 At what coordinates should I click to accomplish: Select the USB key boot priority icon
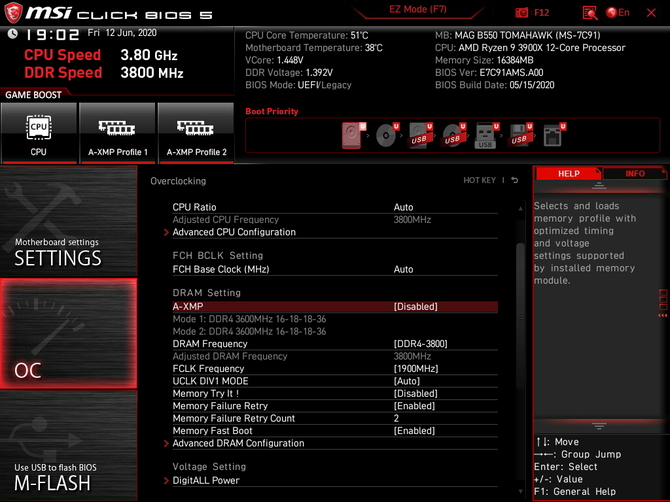[486, 135]
